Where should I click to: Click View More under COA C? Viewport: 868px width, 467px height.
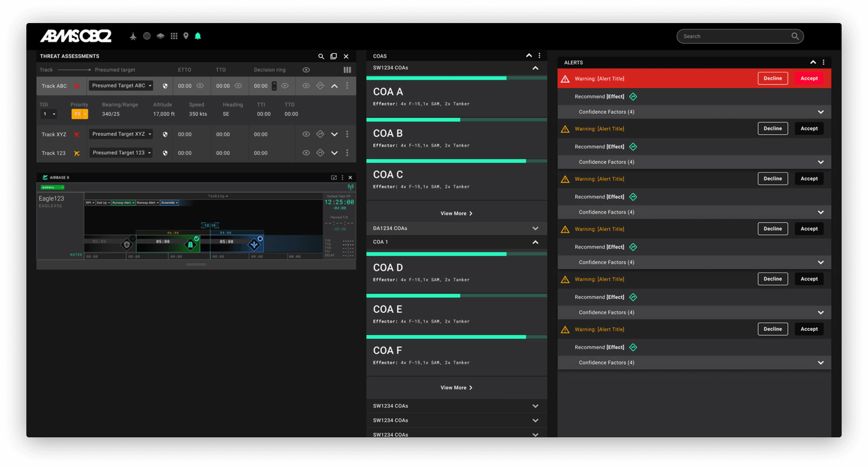tap(456, 213)
